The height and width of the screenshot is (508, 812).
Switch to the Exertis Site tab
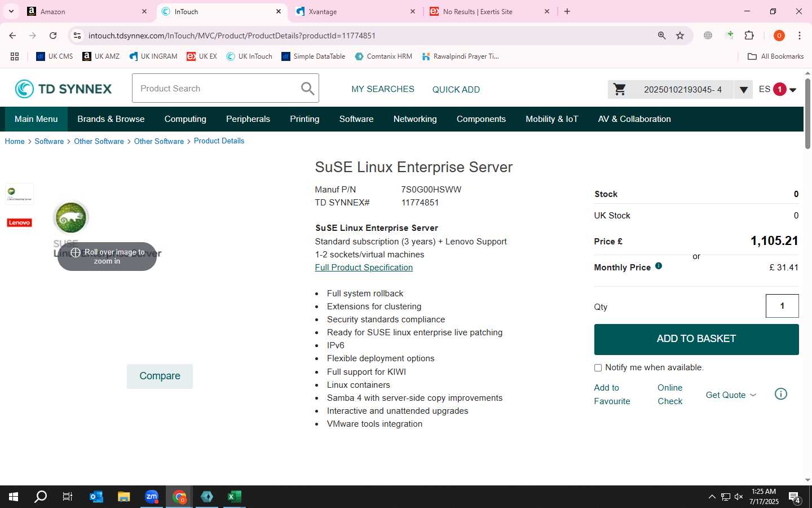(488, 11)
